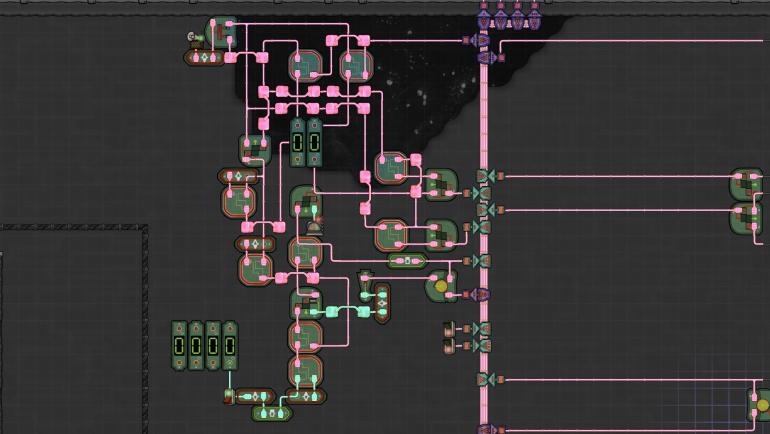Select leftmost of four purple ribbon ports at top
This screenshot has height=434, width=770.
484,20
